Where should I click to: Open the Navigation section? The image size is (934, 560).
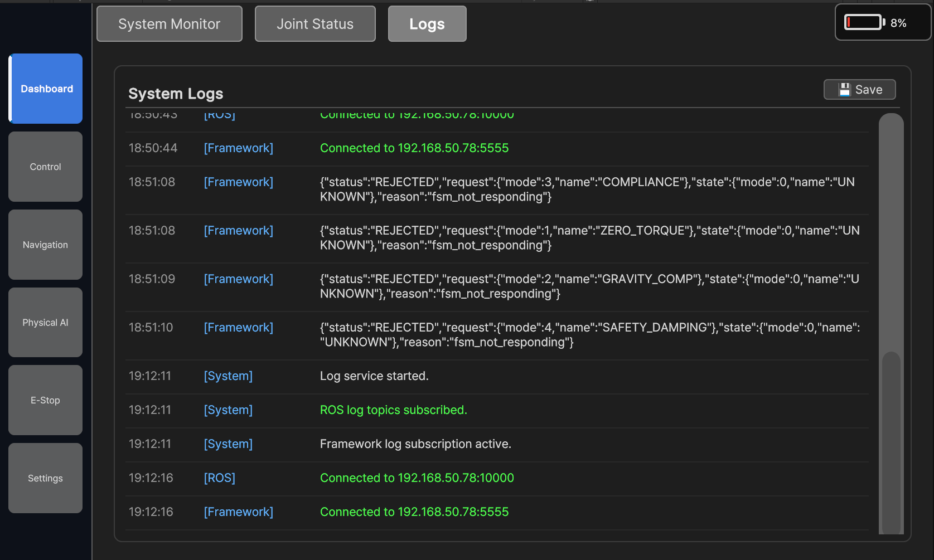(45, 245)
